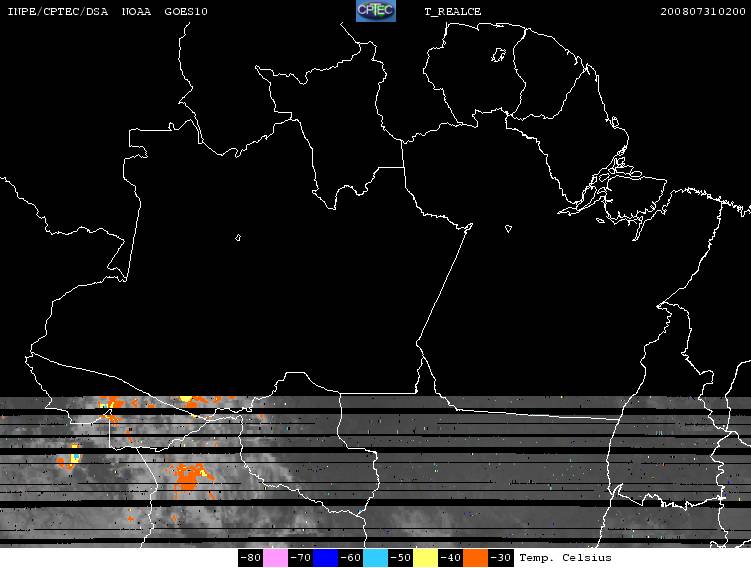Image resolution: width=751 pixels, height=568 pixels.
Task: Click the NOAA label in header
Action: [136, 11]
